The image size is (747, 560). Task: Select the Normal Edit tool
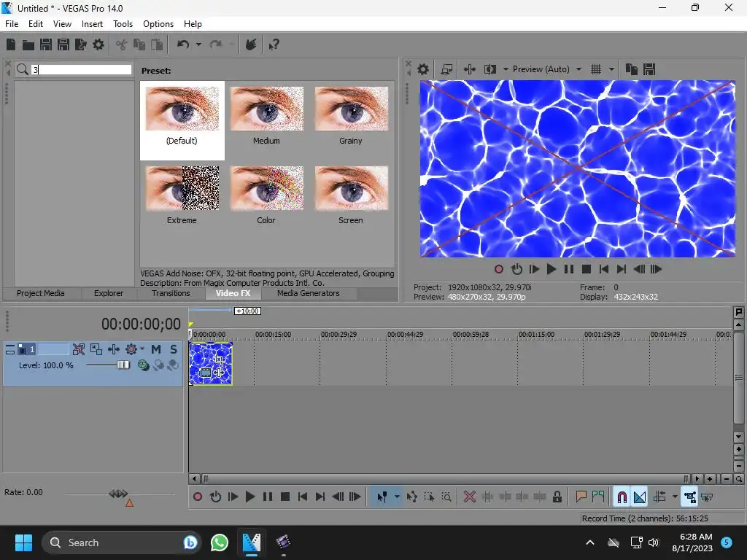[x=382, y=497]
